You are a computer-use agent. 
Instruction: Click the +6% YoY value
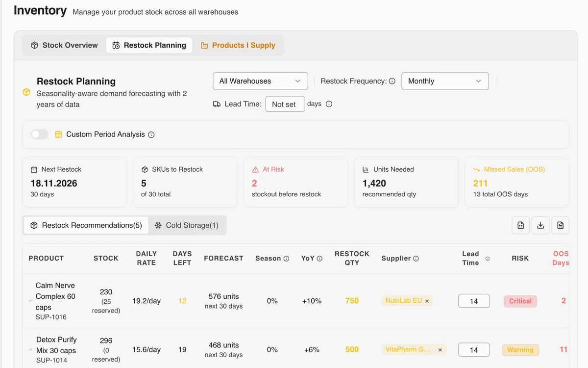pyautogui.click(x=312, y=349)
